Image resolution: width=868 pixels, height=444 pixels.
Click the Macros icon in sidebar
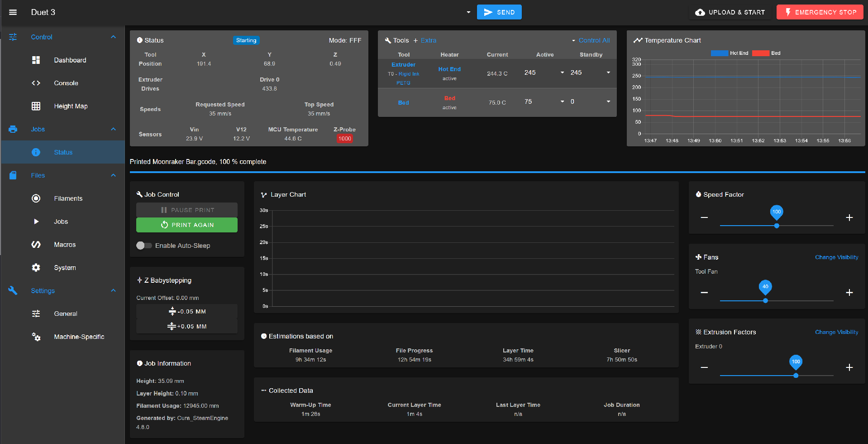[36, 245]
